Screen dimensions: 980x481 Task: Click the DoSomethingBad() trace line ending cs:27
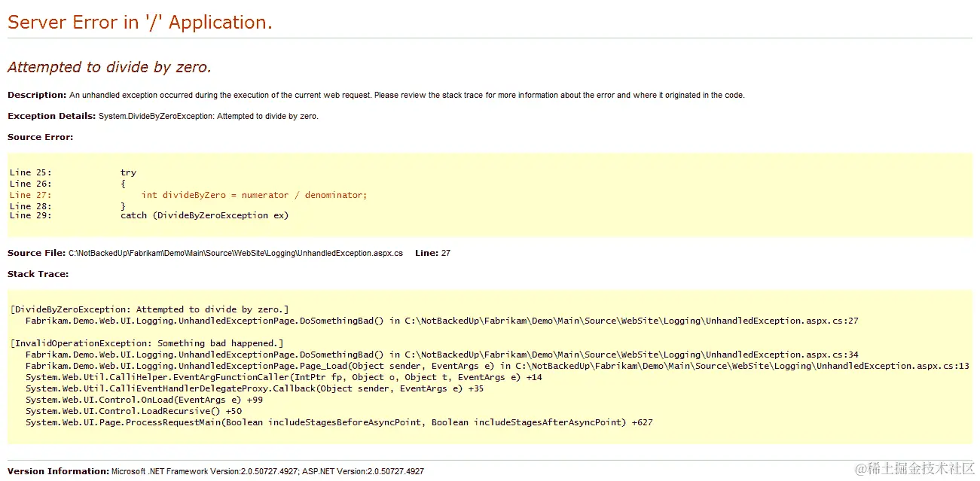442,321
